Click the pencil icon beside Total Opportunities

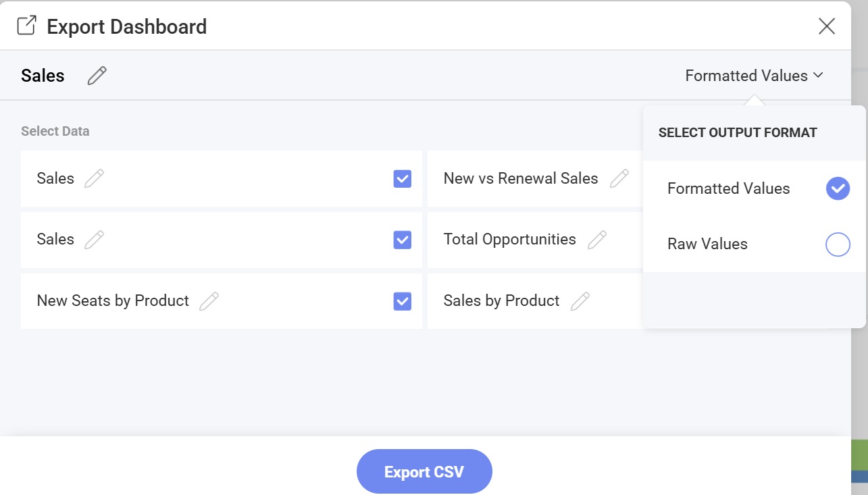click(x=597, y=240)
